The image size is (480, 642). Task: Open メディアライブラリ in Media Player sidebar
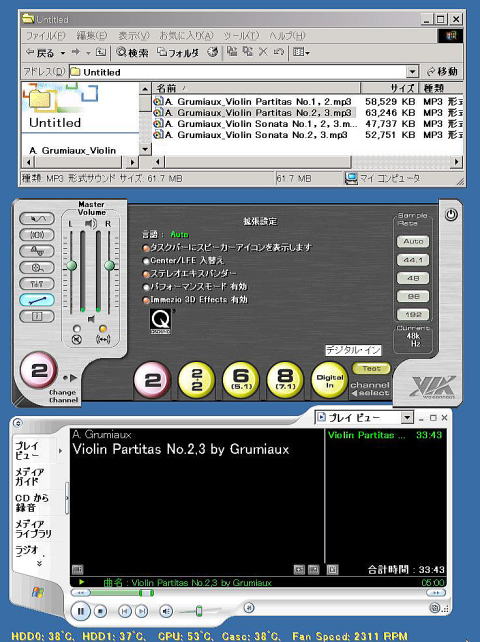pyautogui.click(x=34, y=529)
